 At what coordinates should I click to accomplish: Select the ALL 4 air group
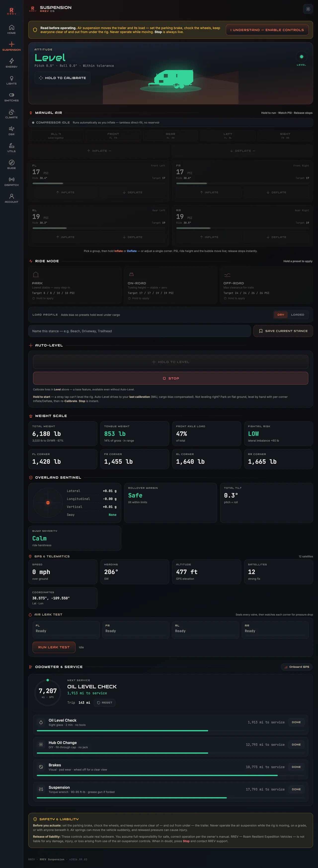click(56, 135)
